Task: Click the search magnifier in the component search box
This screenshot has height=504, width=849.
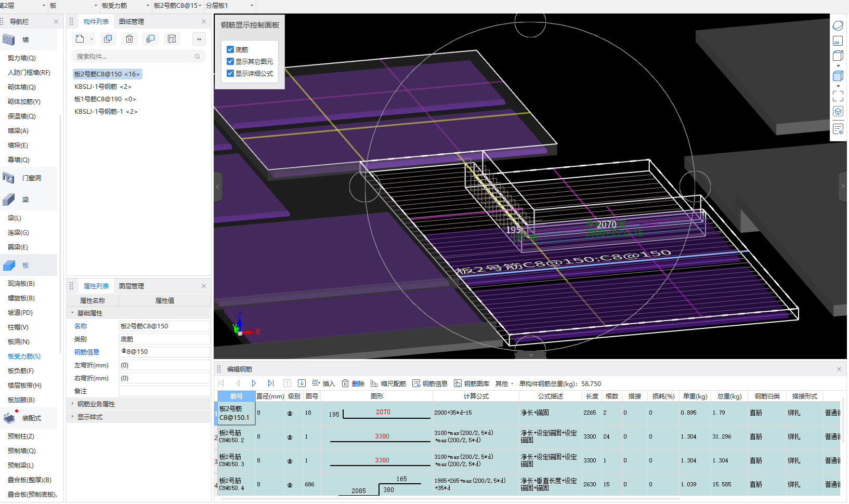Action: [x=198, y=57]
